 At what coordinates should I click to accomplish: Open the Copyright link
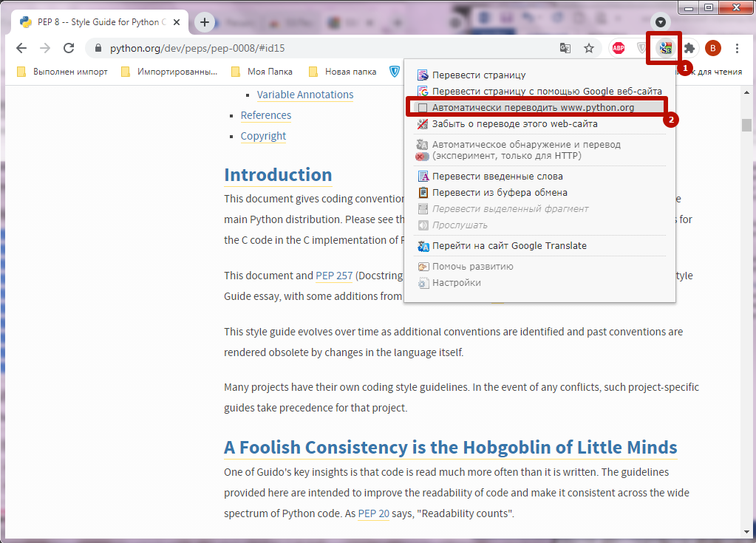pyautogui.click(x=263, y=137)
